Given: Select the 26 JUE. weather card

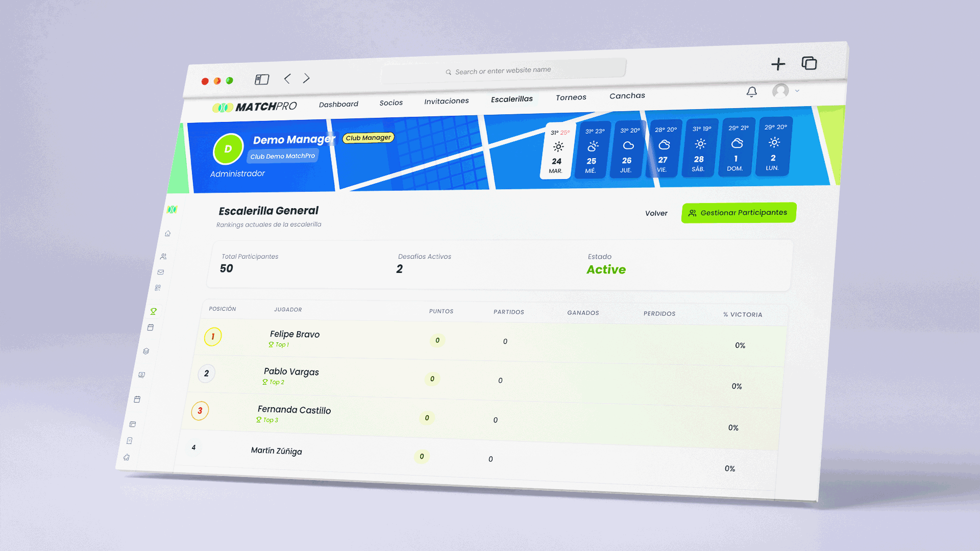Looking at the screenshot, I should coord(627,149).
